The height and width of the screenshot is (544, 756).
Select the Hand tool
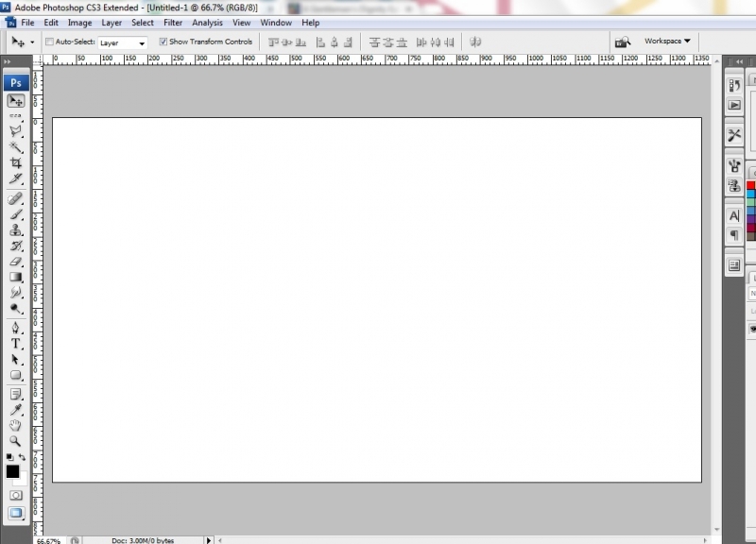pos(16,425)
